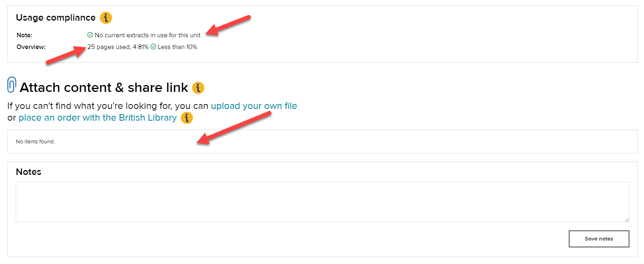
Task: Click the 25 pages used, 4.81% text
Action: [118, 47]
